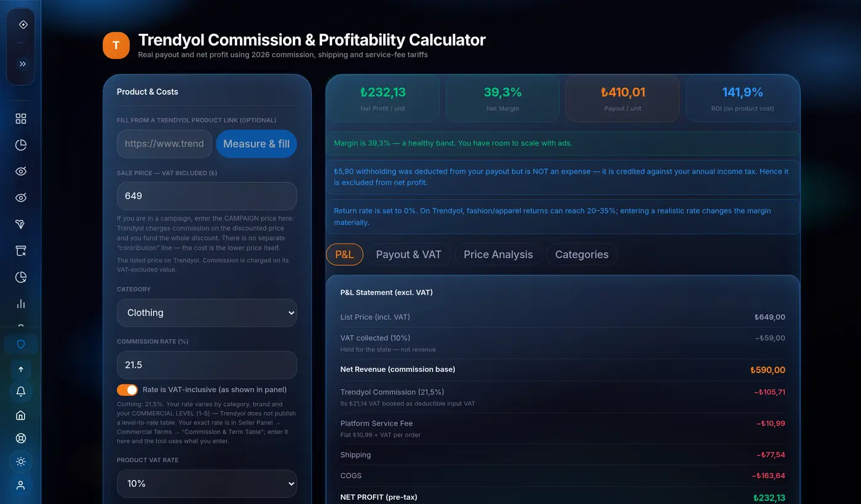This screenshot has width=861, height=504.
Task: Toggle the Rate is VAT-inclusive switch
Action: tap(127, 390)
